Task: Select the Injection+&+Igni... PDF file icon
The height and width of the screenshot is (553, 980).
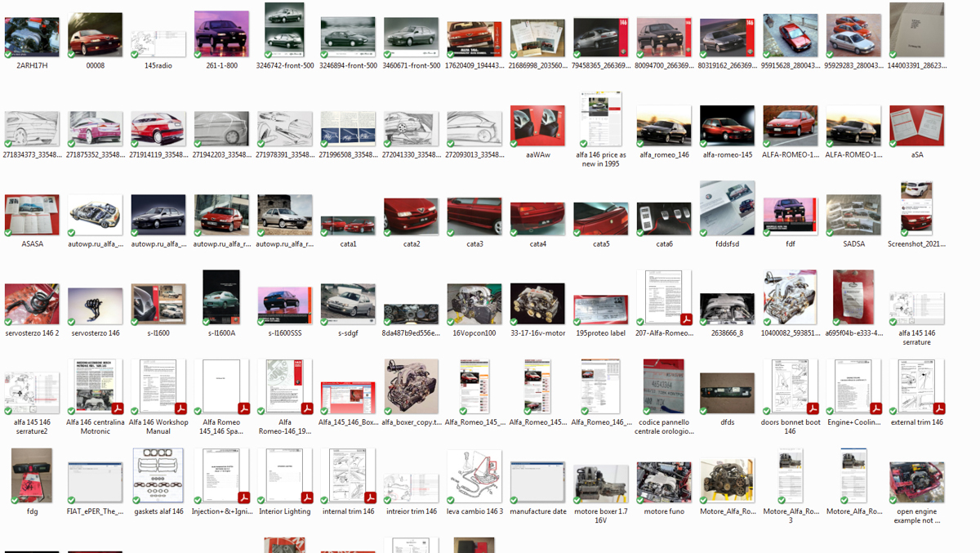Action: tap(221, 476)
